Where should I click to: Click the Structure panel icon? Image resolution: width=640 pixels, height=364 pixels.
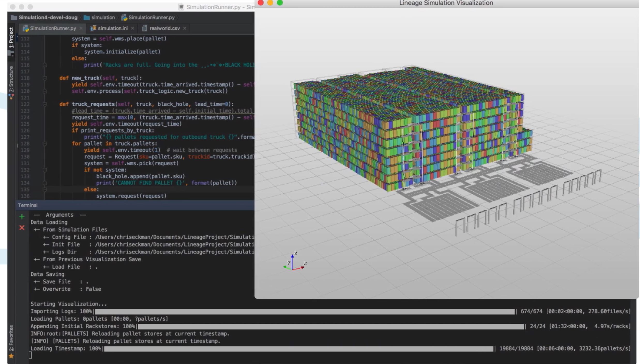[11, 97]
